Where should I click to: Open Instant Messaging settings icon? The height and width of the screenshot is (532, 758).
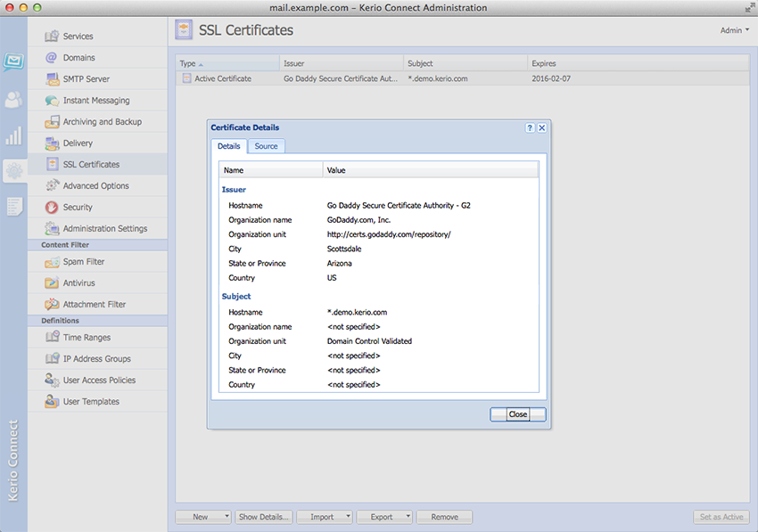tap(52, 101)
